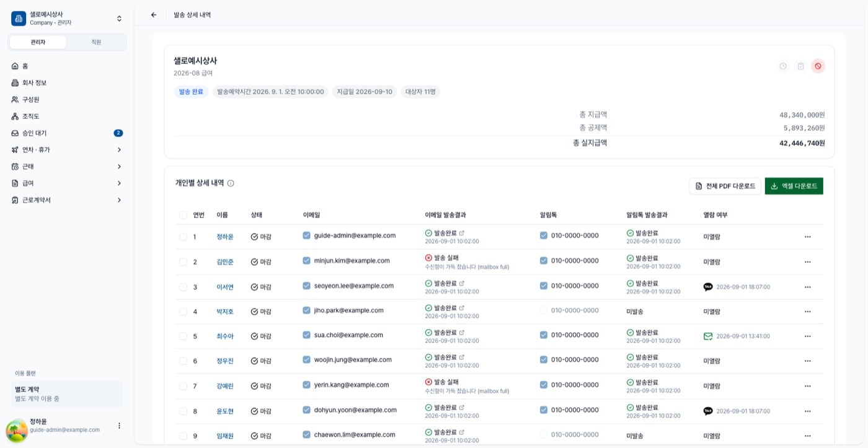Toggle the unchecked 알림톡 checkbox in 박지호's row
Screen dimensions: 868x448
(544, 310)
